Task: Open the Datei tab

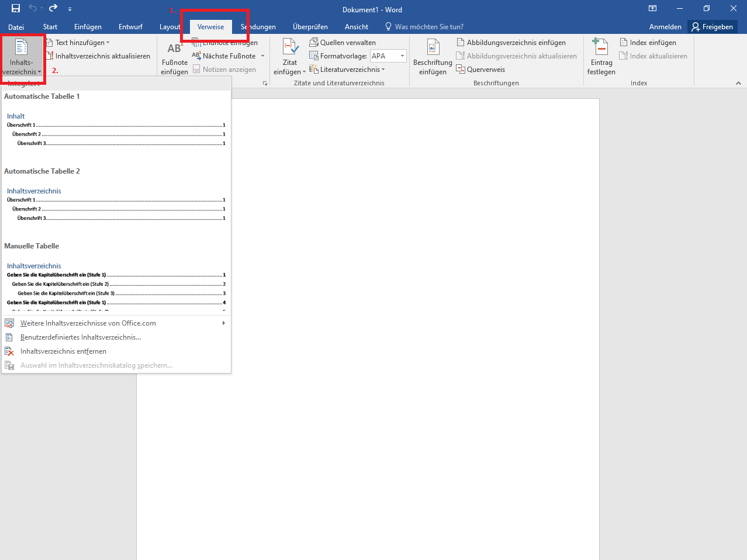Action: [16, 27]
